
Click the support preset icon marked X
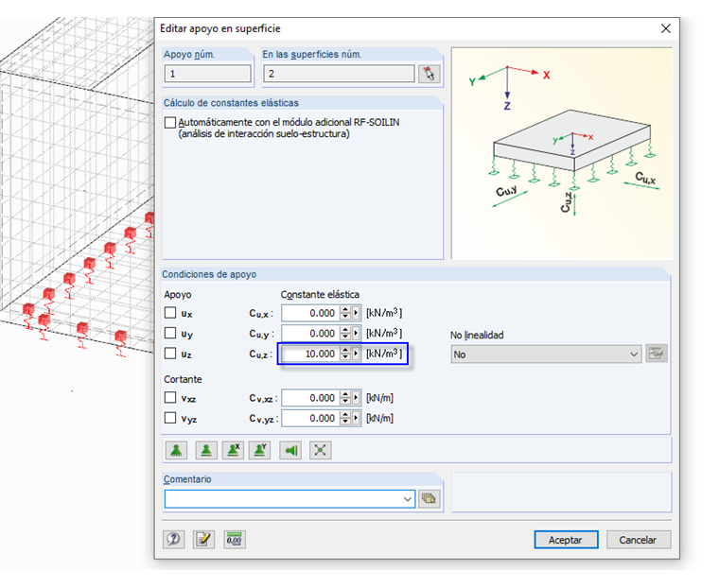click(x=233, y=450)
